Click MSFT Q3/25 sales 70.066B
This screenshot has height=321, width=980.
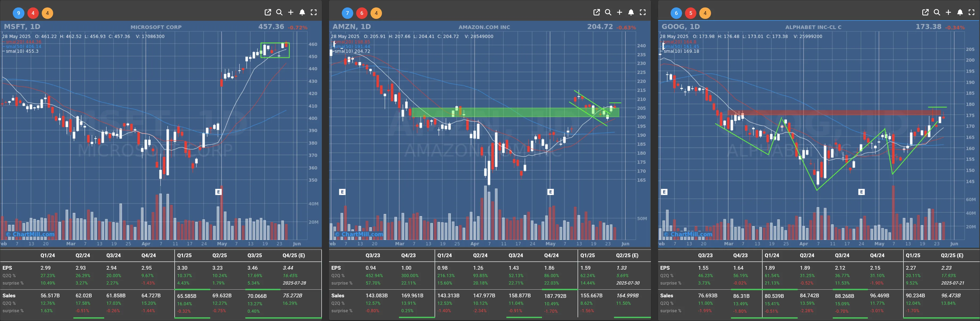tap(257, 296)
